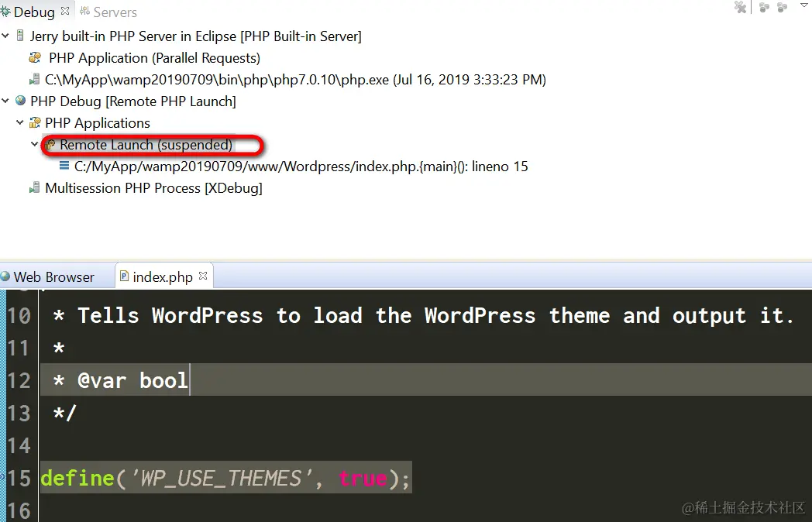Screen dimensions: 812x522
Task: Select Remote Launch (suspended) thread
Action: 146,145
